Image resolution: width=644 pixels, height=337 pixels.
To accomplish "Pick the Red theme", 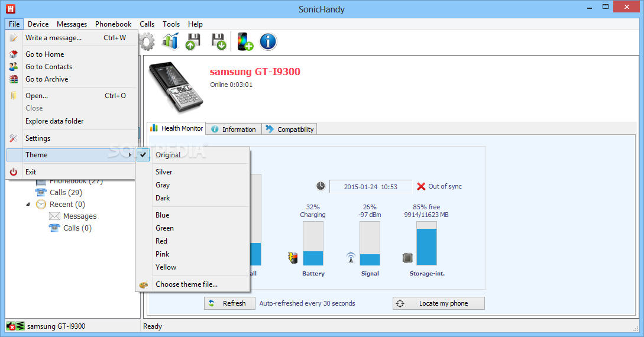I will click(193, 241).
